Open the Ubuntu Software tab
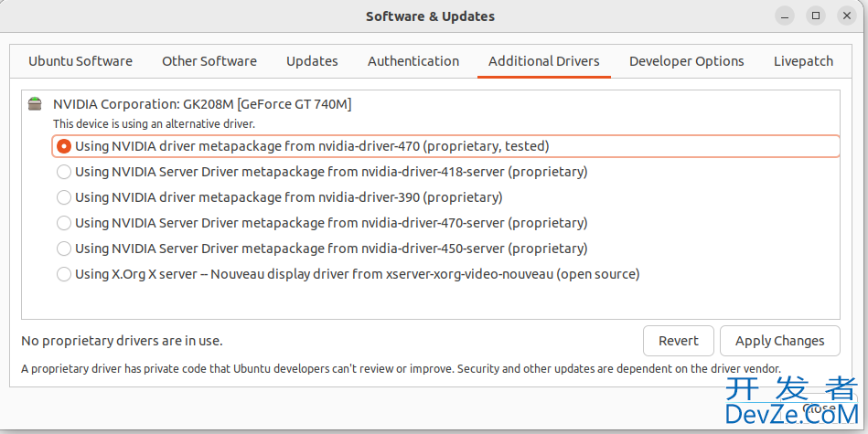The height and width of the screenshot is (434, 868). click(x=80, y=61)
